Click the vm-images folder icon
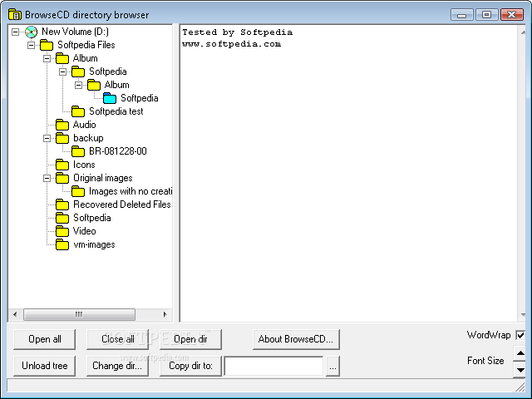 62,244
